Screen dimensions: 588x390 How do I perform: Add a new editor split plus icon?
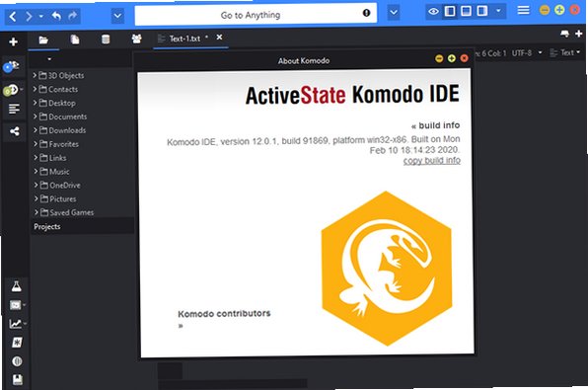[x=579, y=34]
